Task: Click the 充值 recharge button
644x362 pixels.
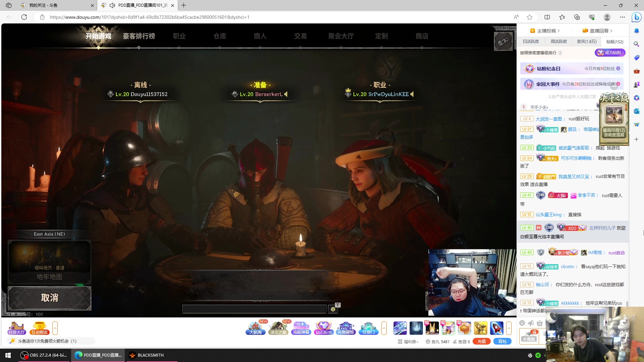Action: click(481, 341)
